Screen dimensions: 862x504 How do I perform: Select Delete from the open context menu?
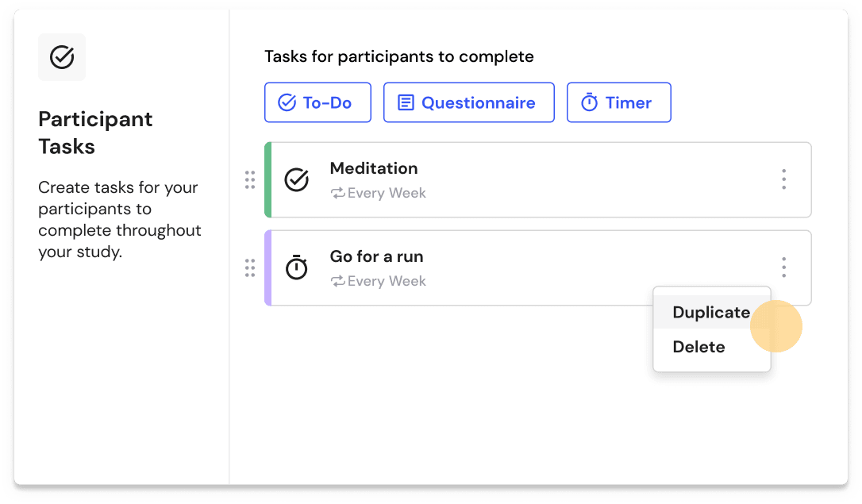[x=699, y=347]
